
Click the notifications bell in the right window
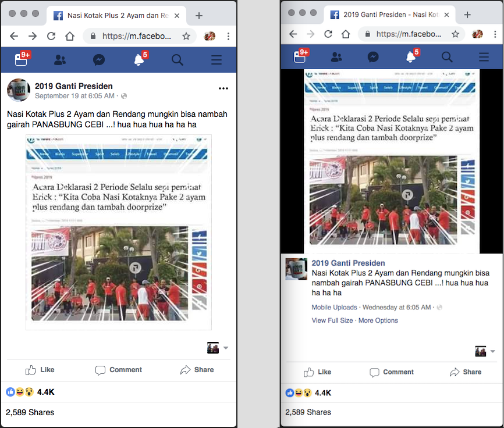click(411, 57)
